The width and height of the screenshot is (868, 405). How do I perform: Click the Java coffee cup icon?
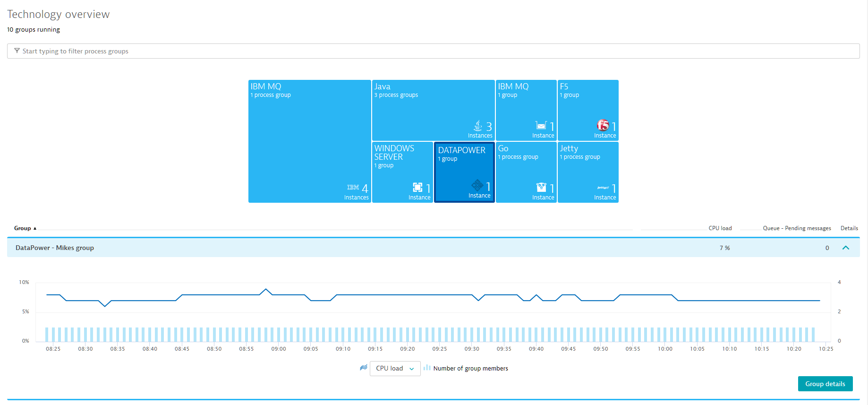(x=478, y=126)
